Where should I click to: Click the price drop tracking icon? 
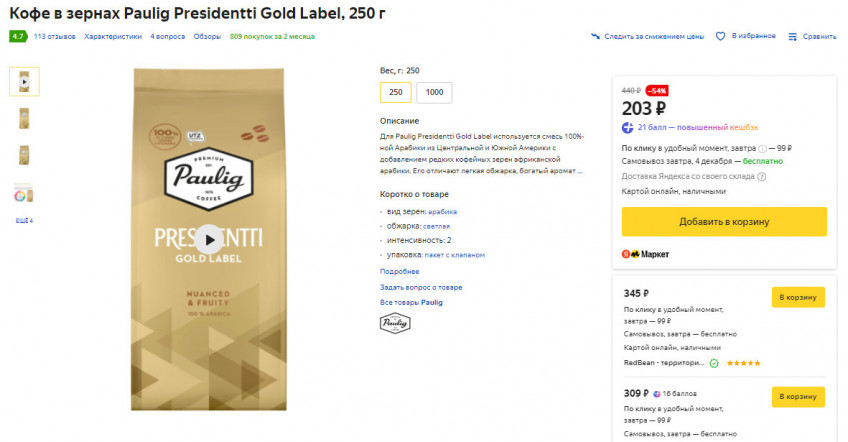(x=596, y=36)
